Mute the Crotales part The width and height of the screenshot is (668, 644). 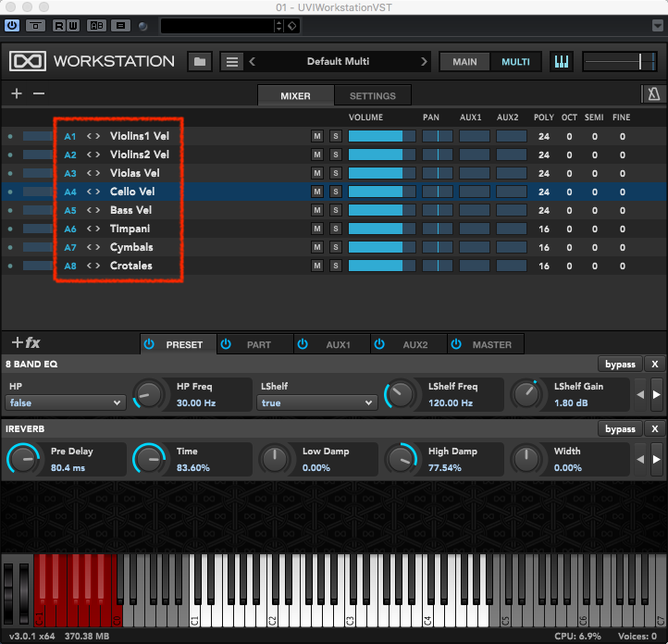point(317,266)
